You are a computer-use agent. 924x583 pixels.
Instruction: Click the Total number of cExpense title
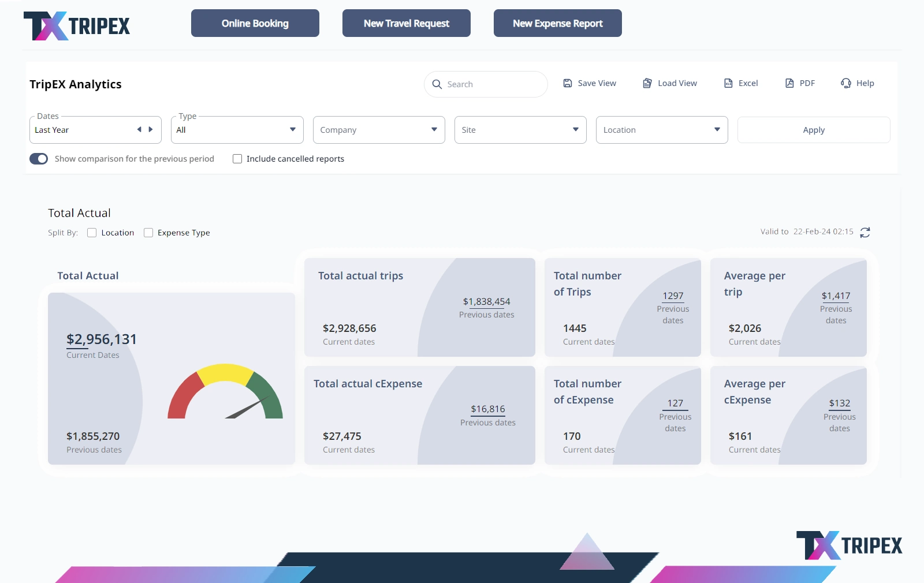588,392
